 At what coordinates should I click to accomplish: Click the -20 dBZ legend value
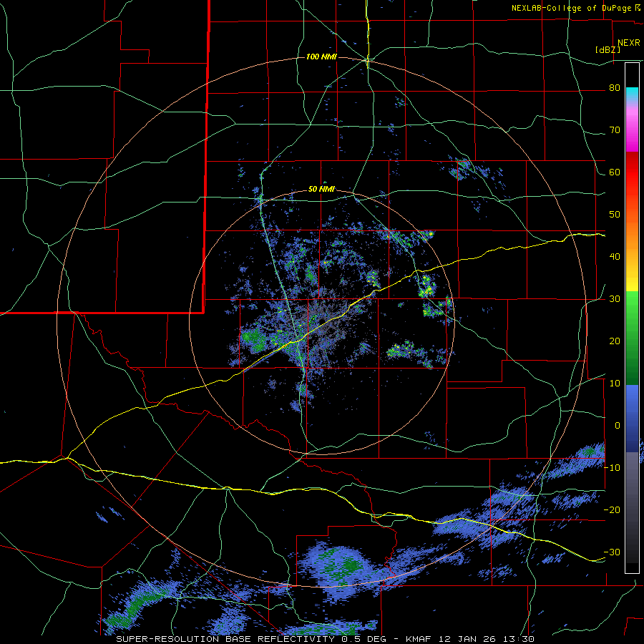(612, 510)
